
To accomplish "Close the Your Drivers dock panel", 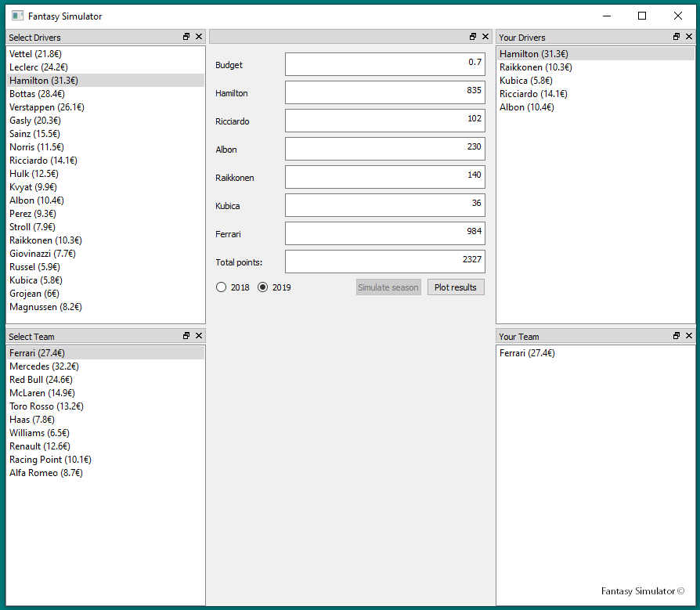I will click(x=689, y=37).
